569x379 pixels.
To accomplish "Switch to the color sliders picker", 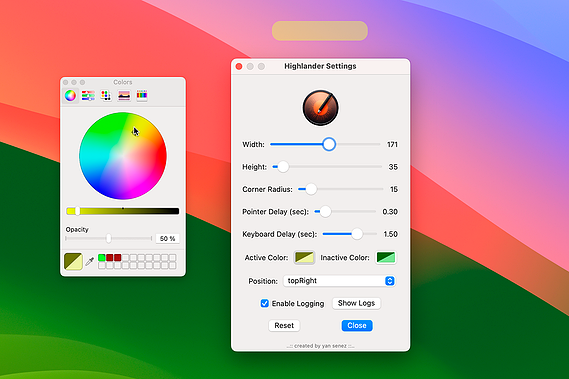I will pyautogui.click(x=88, y=95).
